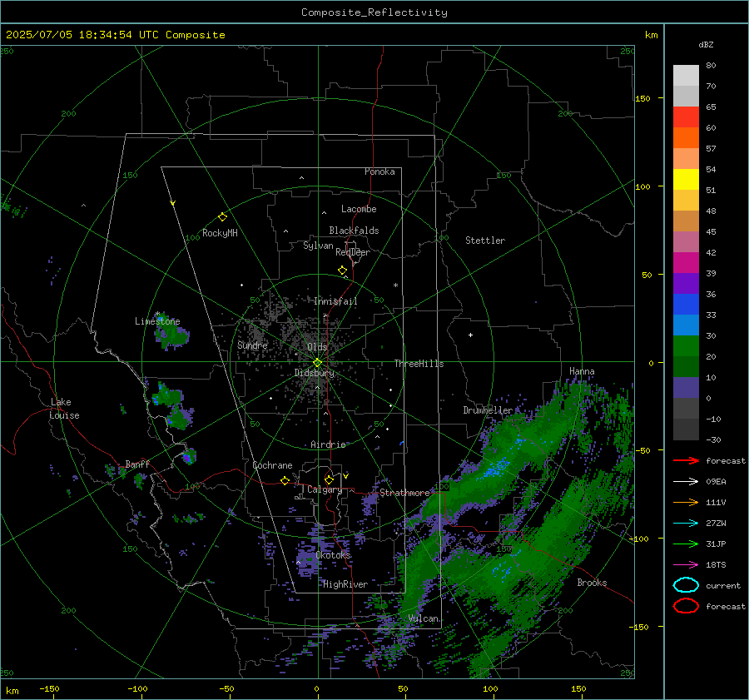Image resolution: width=749 pixels, height=700 pixels.
Task: Click yellow diamond marker below RedDeer
Action: tap(342, 271)
